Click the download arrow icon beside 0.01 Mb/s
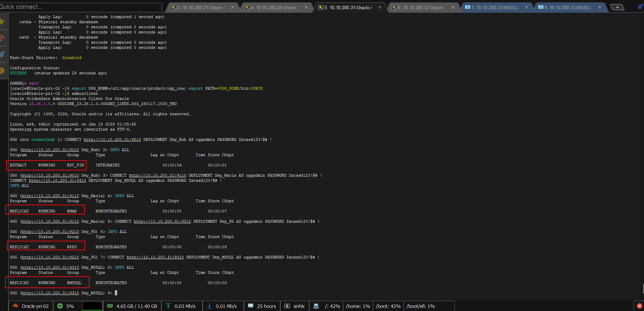Image resolution: width=644 pixels, height=311 pixels. 209,306
